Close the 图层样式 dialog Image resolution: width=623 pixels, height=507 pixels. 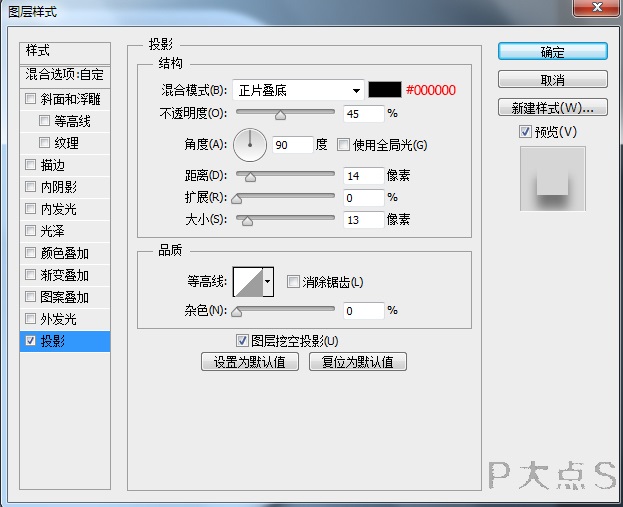point(597,7)
